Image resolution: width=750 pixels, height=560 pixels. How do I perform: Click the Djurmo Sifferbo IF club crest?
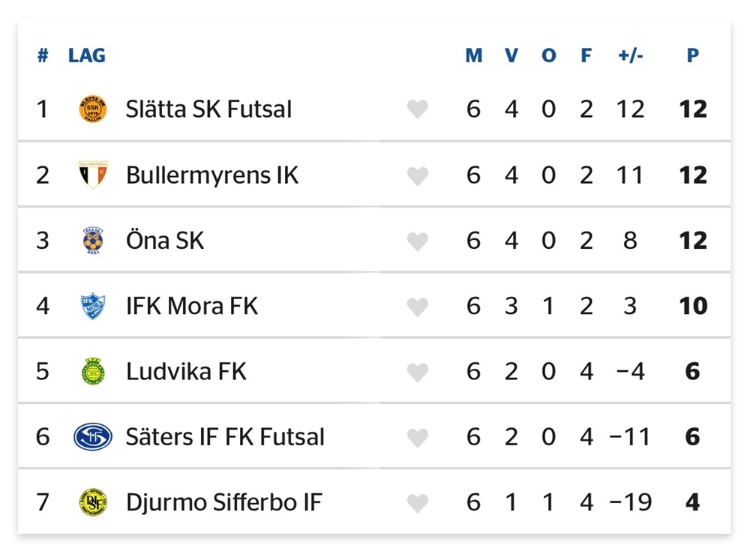pyautogui.click(x=92, y=502)
